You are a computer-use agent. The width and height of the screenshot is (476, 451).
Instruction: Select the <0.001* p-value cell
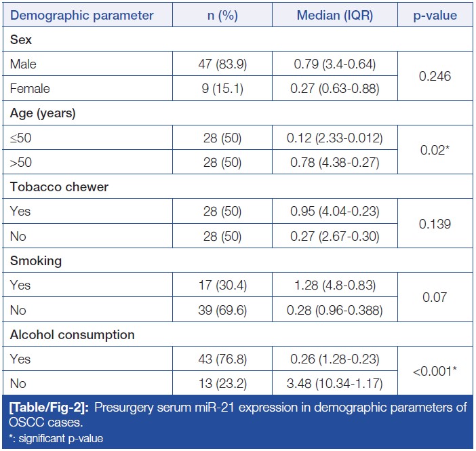(x=434, y=371)
